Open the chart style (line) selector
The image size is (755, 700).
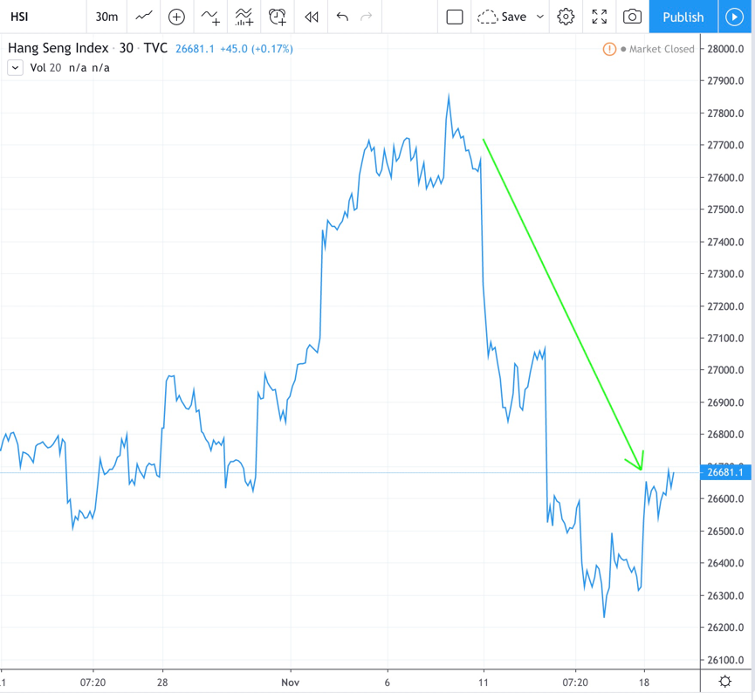click(144, 17)
